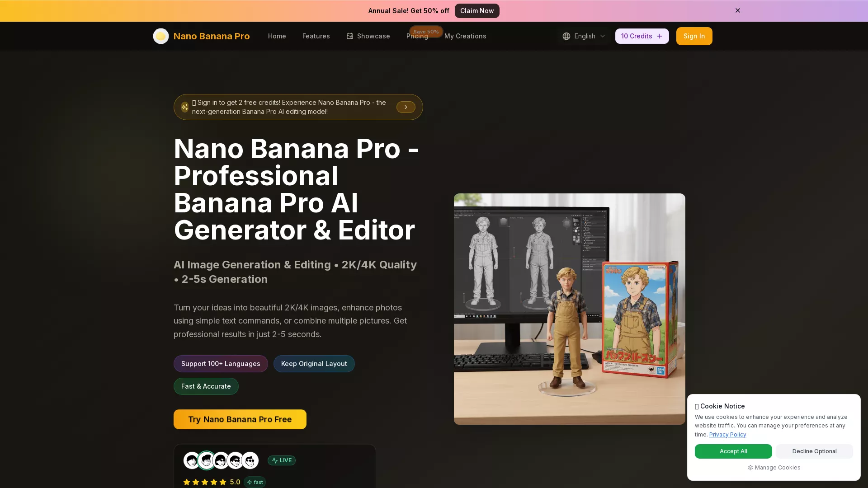This screenshot has height=488, width=868.
Task: Open the Features menu item
Action: (316, 36)
